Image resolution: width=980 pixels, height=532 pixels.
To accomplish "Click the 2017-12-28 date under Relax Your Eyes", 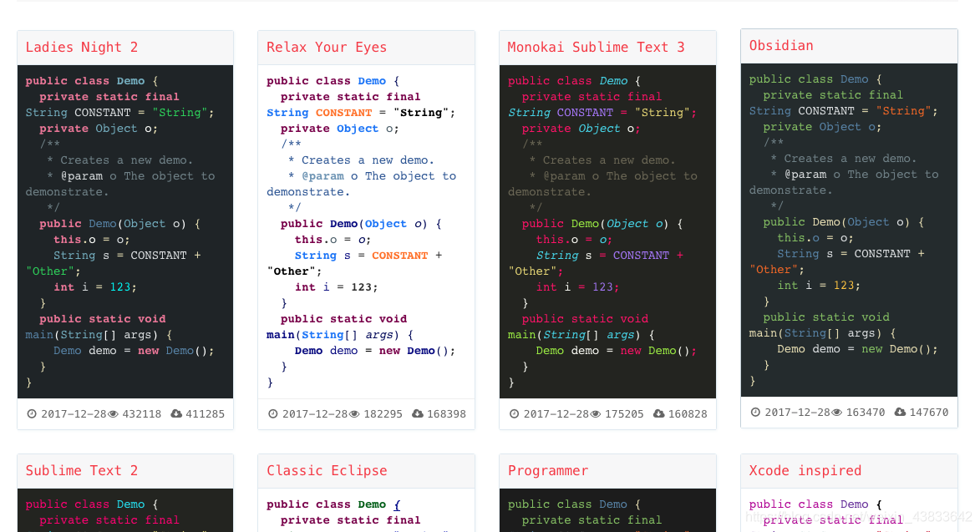I will pos(315,414).
